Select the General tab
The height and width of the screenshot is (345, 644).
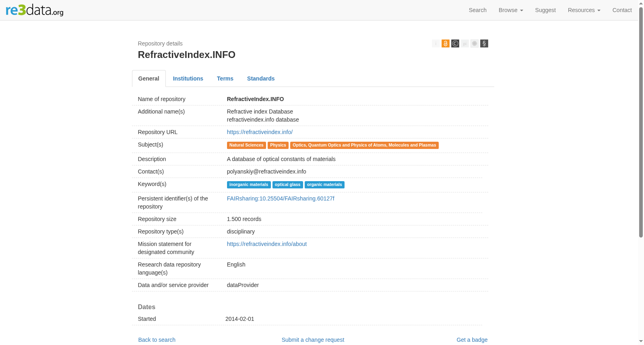pos(149,79)
